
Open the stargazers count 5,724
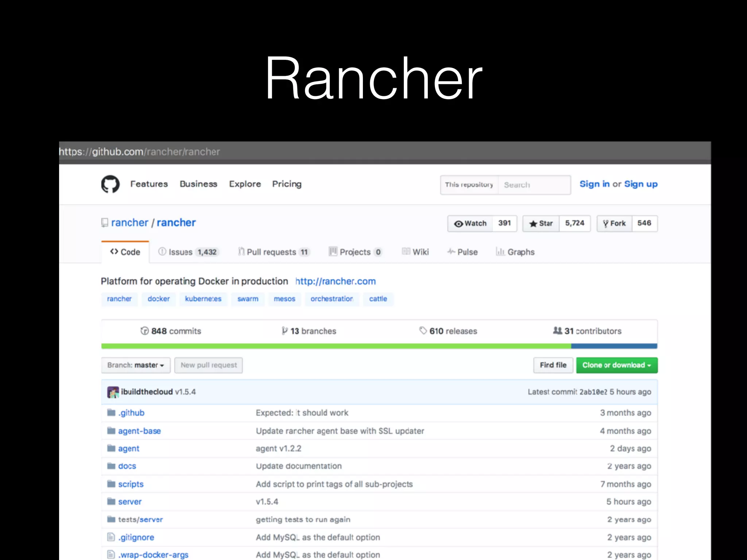574,223
